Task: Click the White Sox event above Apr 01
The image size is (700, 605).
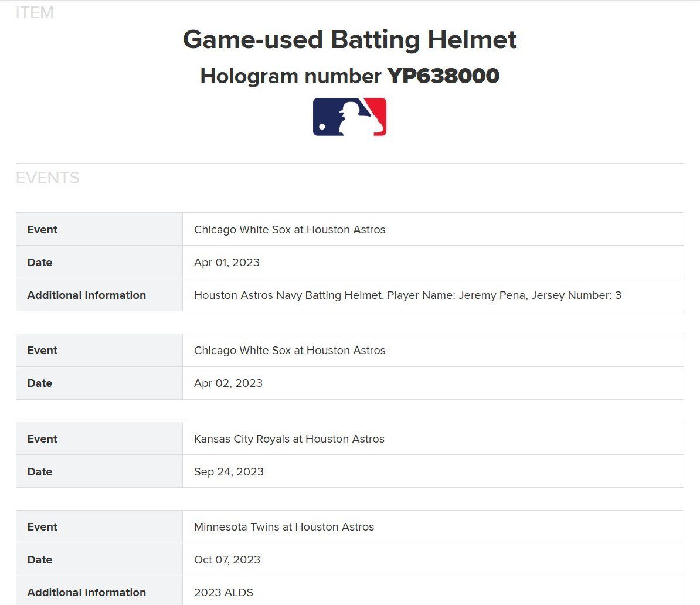Action: pos(290,229)
